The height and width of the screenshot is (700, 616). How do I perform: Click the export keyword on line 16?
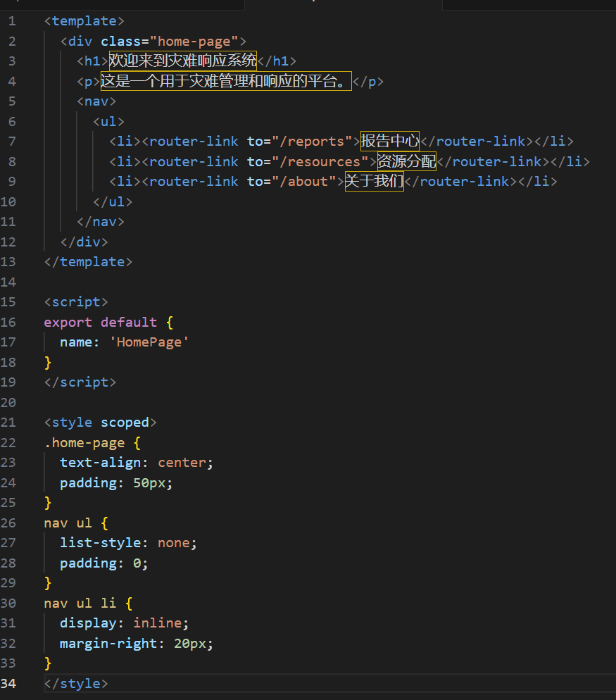68,323
